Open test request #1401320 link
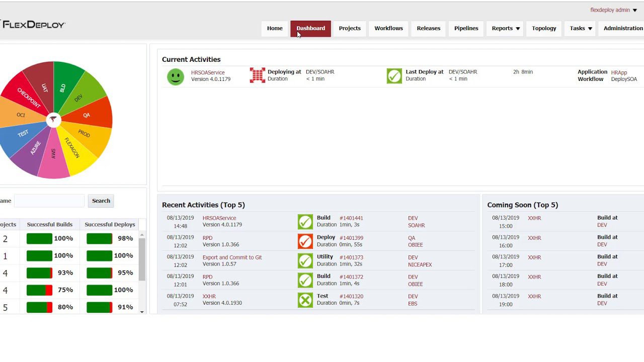This screenshot has width=644, height=362. point(351,297)
